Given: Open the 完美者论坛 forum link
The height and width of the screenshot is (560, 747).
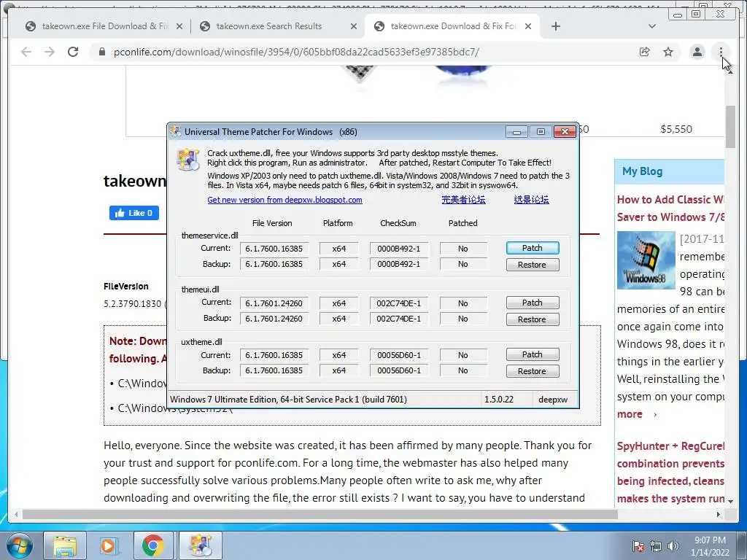Looking at the screenshot, I should [x=463, y=200].
